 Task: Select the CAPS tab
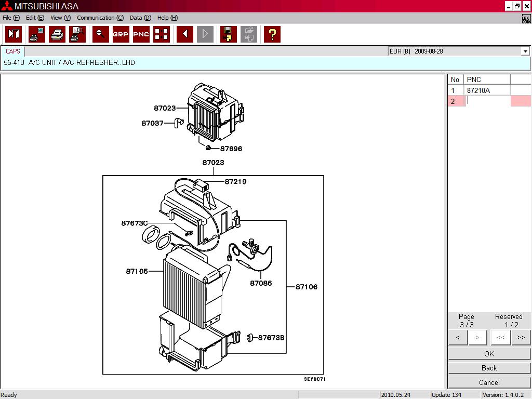[13, 51]
